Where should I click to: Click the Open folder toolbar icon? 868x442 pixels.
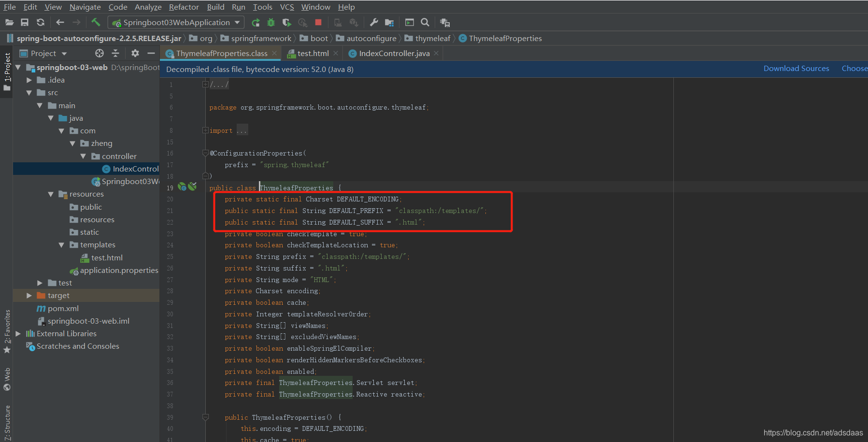tap(9, 22)
